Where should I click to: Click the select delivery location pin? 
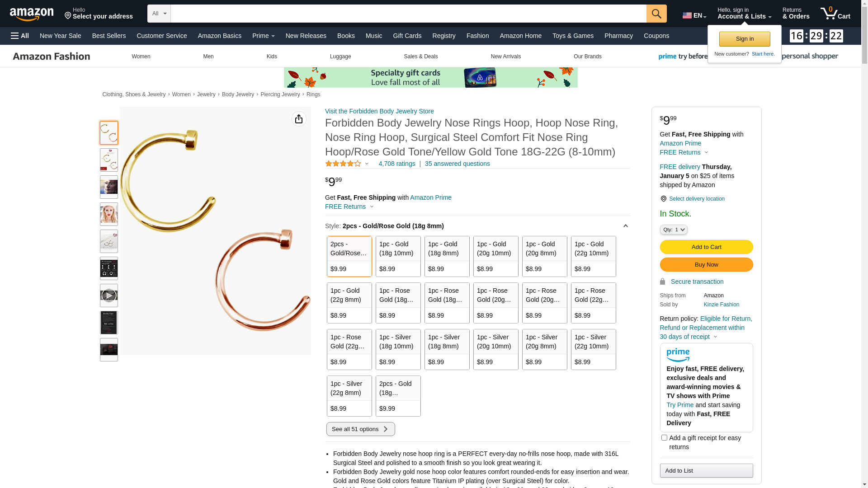[x=663, y=199]
